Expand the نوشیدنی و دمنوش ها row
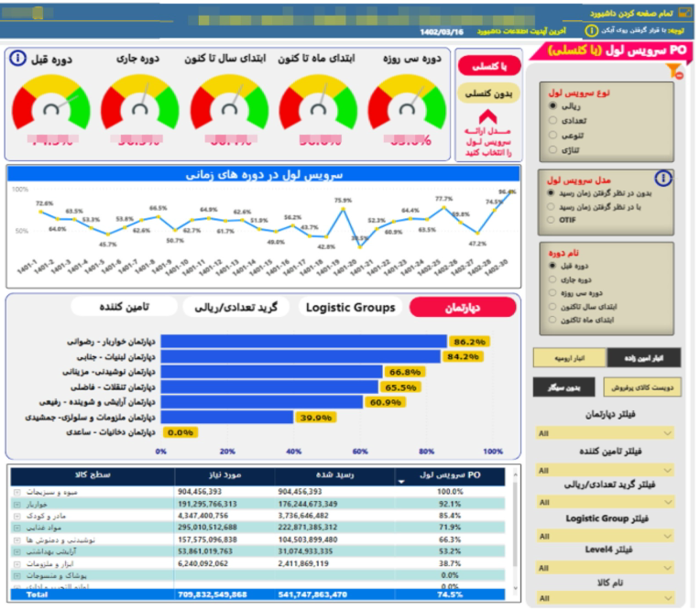The height and width of the screenshot is (611, 700). 17,540
